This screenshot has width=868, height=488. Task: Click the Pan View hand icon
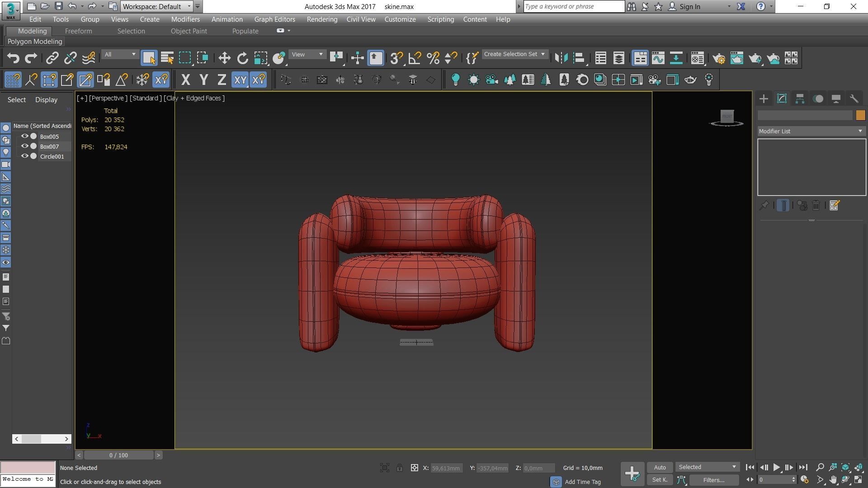click(833, 480)
